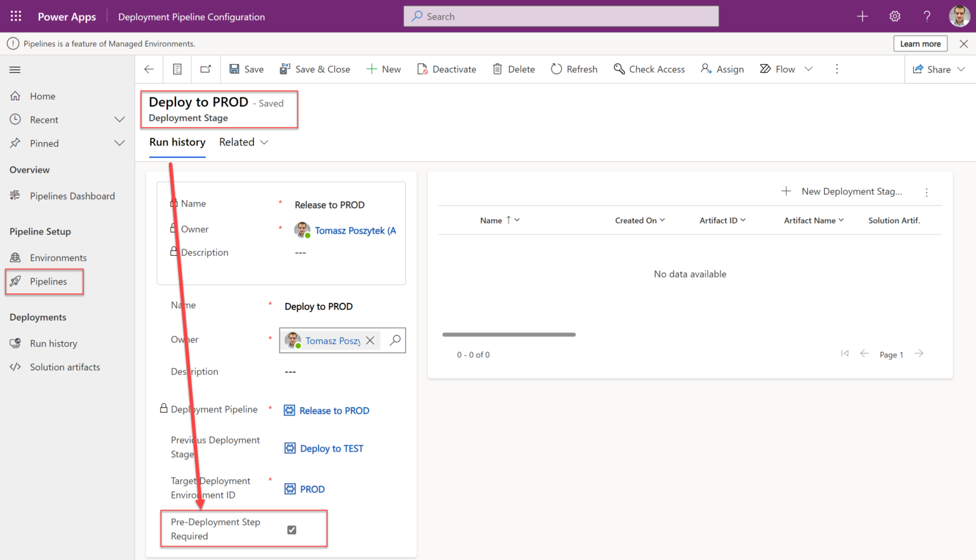Dismiss the Managed Environments notification
976x560 pixels.
(x=964, y=44)
